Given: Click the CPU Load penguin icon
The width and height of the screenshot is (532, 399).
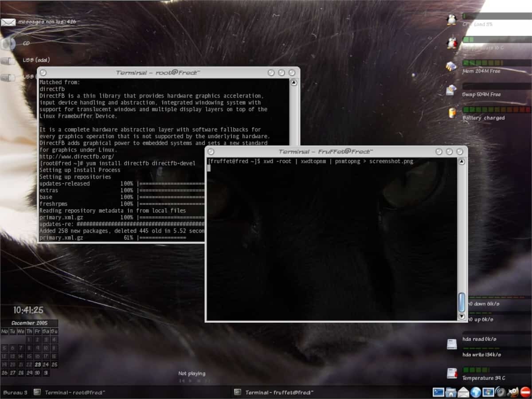Looking at the screenshot, I should pos(452,19).
